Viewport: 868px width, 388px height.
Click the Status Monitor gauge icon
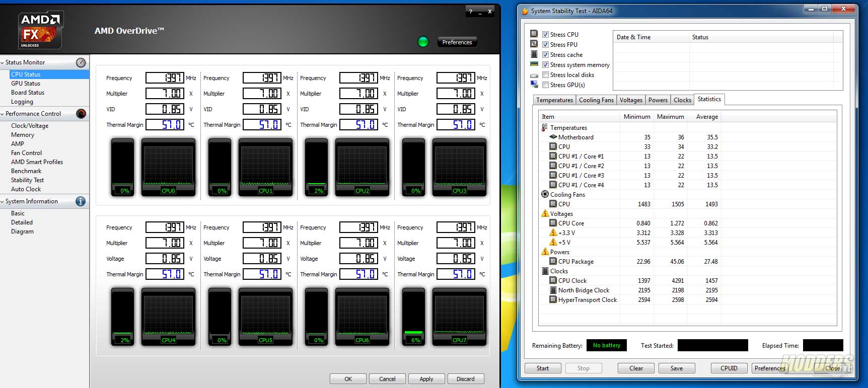[81, 63]
